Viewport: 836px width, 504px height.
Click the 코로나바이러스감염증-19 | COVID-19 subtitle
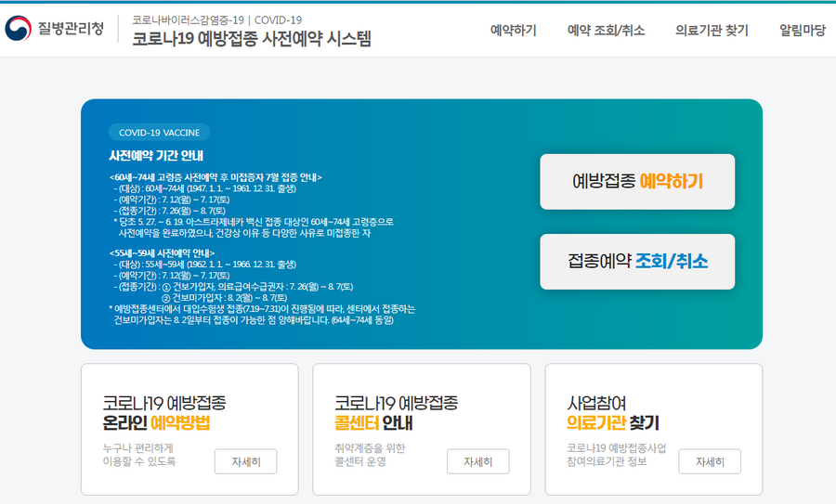(x=217, y=20)
